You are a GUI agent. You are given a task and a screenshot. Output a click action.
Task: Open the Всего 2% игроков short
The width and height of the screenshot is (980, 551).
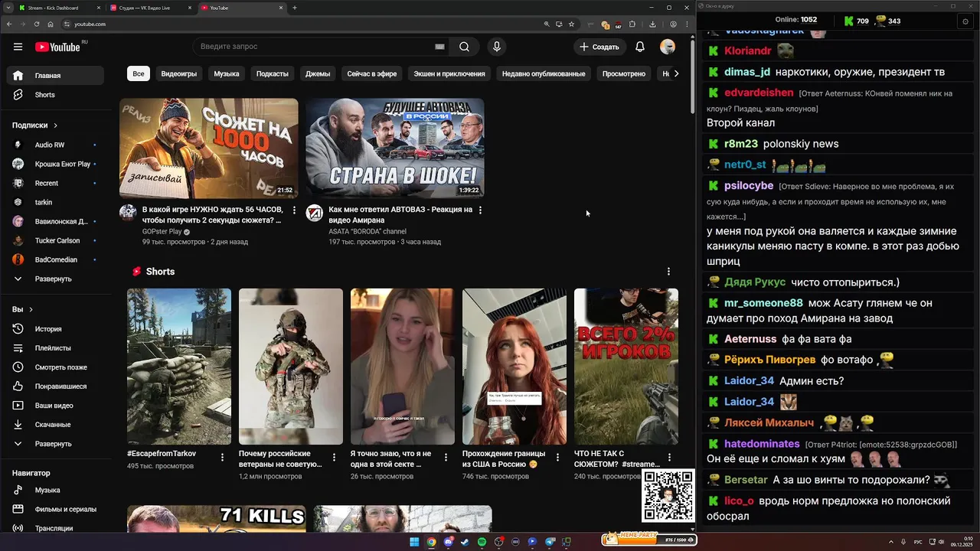point(626,367)
